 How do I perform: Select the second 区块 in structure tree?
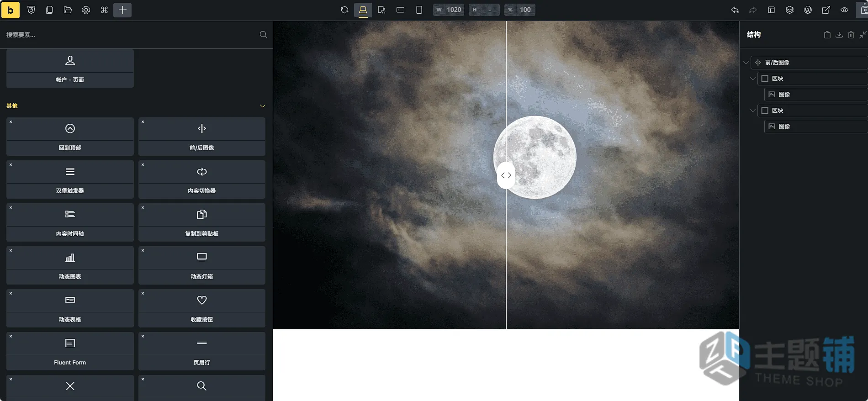813,111
